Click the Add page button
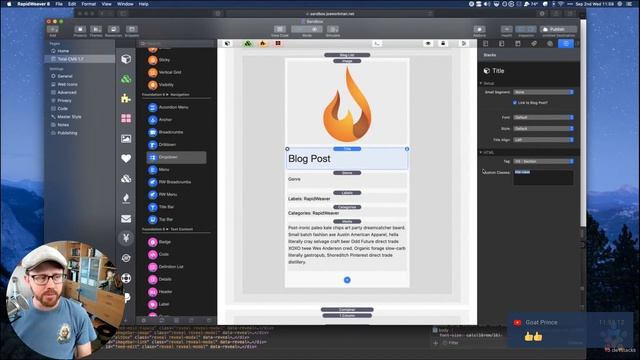Image resolution: width=640 pixels, height=360 pixels. [53, 29]
